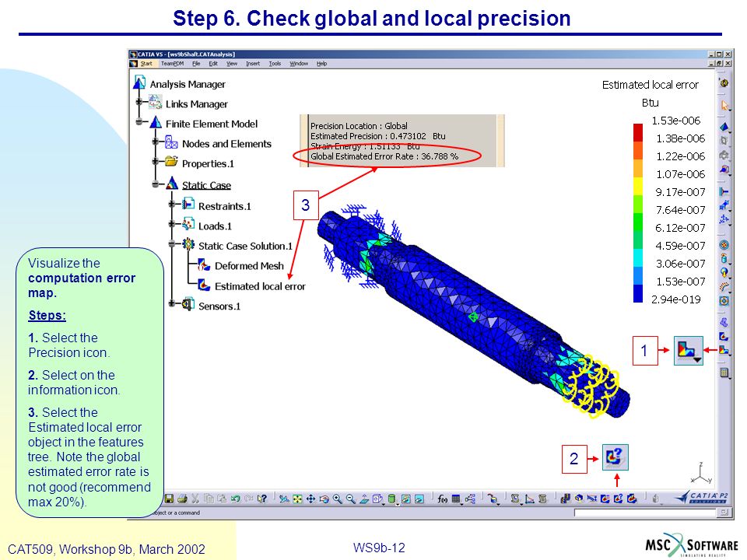The width and height of the screenshot is (747, 560).
Task: Click the Precision image icon in the right toolbar
Action: click(x=724, y=349)
